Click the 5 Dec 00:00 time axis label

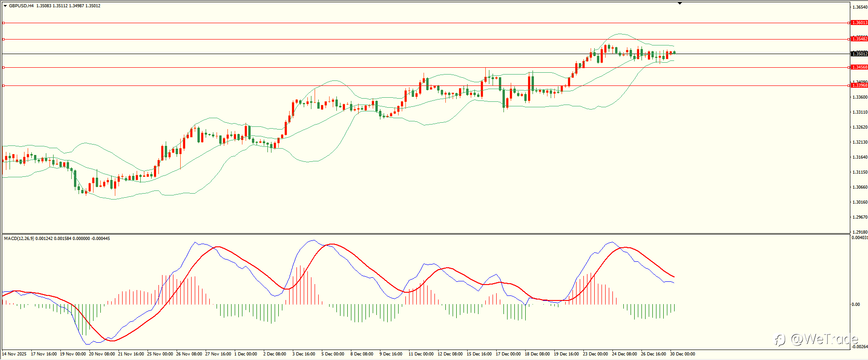click(x=333, y=354)
